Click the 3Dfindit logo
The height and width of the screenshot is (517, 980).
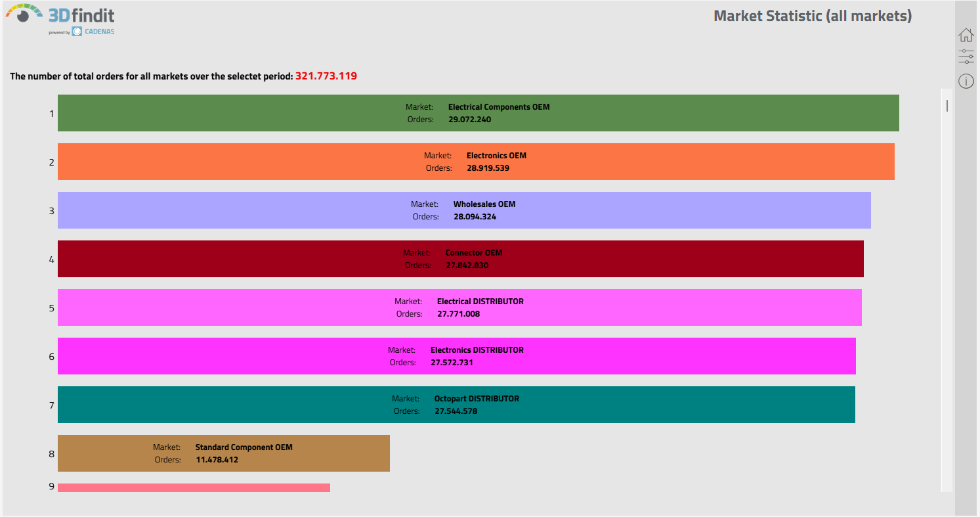point(60,14)
